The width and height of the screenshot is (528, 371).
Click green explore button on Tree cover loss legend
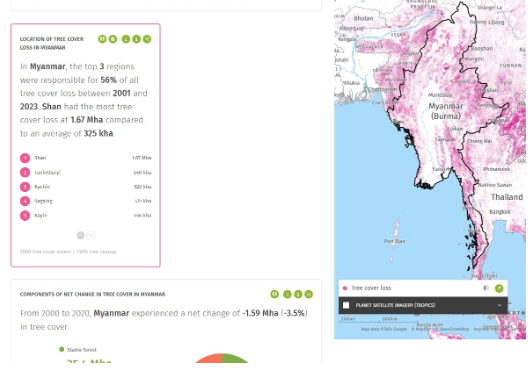tap(499, 288)
